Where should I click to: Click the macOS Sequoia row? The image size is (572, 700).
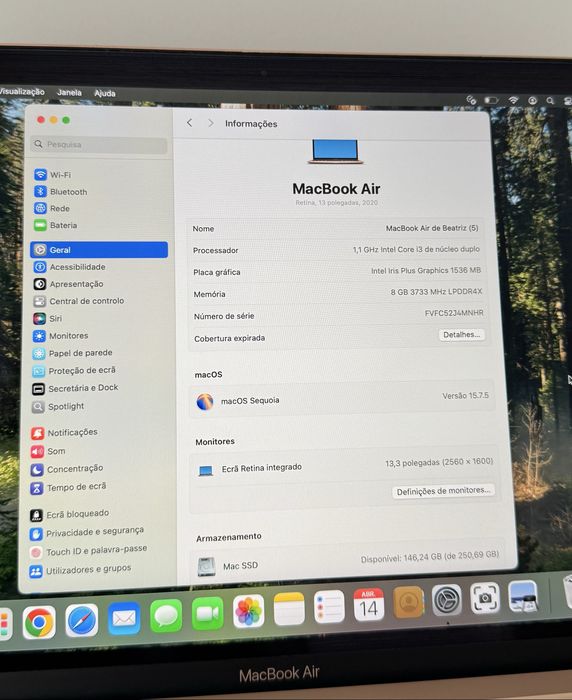pyautogui.click(x=342, y=399)
